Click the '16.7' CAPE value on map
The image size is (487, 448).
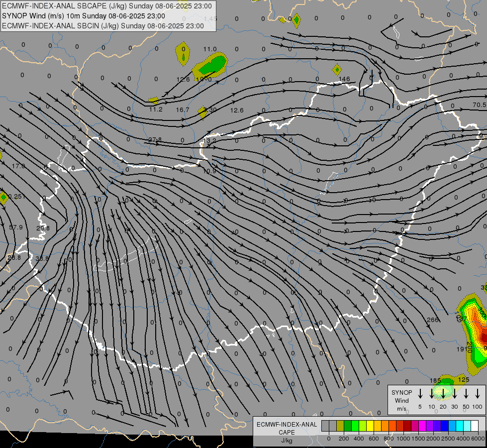pos(183,110)
